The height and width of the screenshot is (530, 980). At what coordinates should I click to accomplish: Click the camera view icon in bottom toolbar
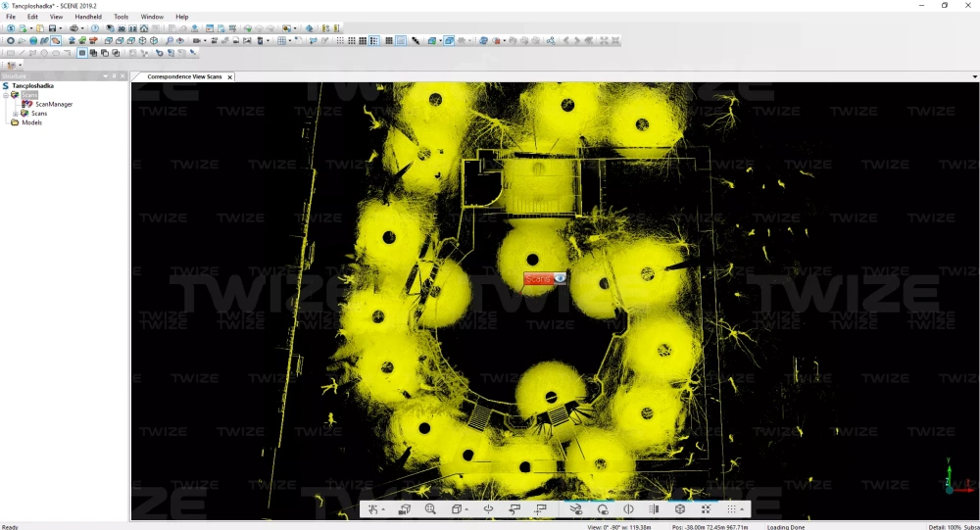(x=404, y=509)
